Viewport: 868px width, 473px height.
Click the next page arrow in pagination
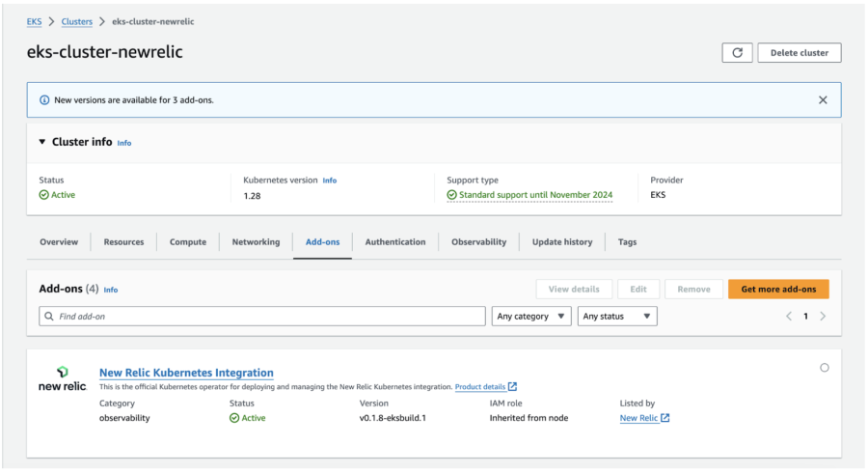point(823,317)
